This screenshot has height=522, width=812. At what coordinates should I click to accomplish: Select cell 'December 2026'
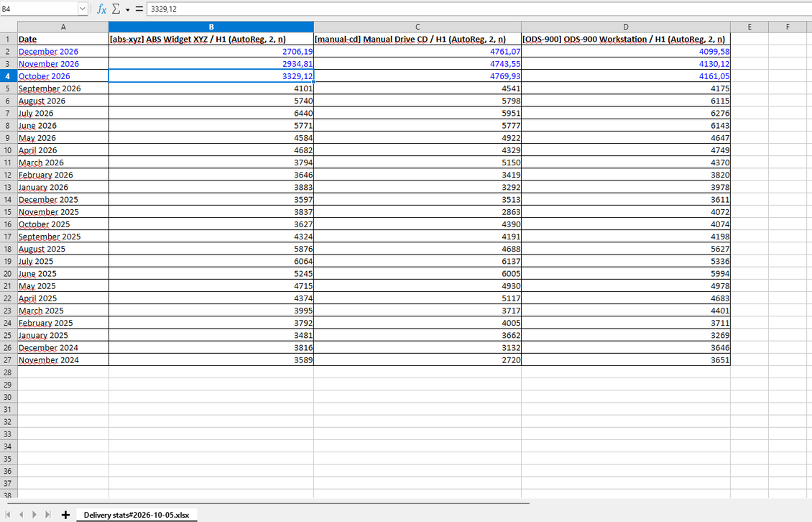[x=63, y=51]
